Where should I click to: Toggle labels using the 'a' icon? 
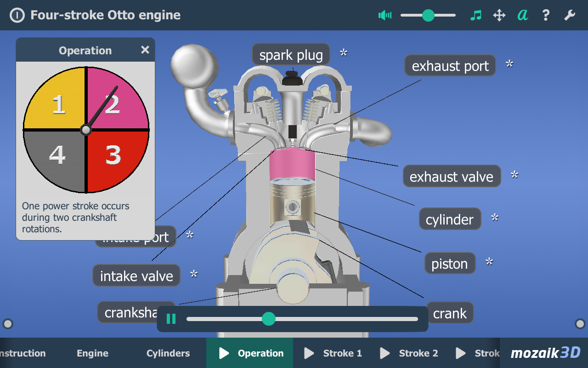522,15
